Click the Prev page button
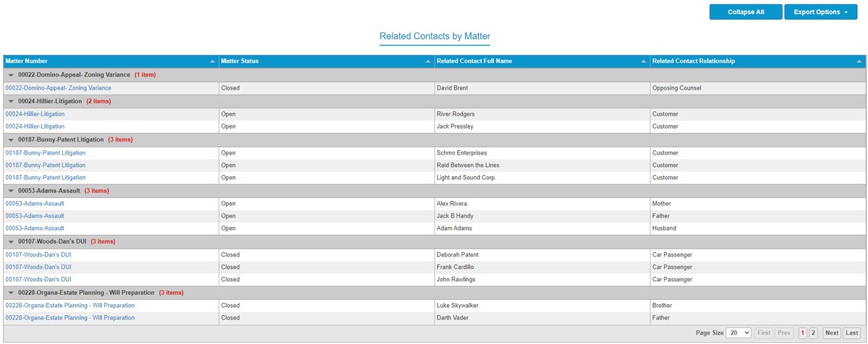The height and width of the screenshot is (344, 868). click(784, 333)
